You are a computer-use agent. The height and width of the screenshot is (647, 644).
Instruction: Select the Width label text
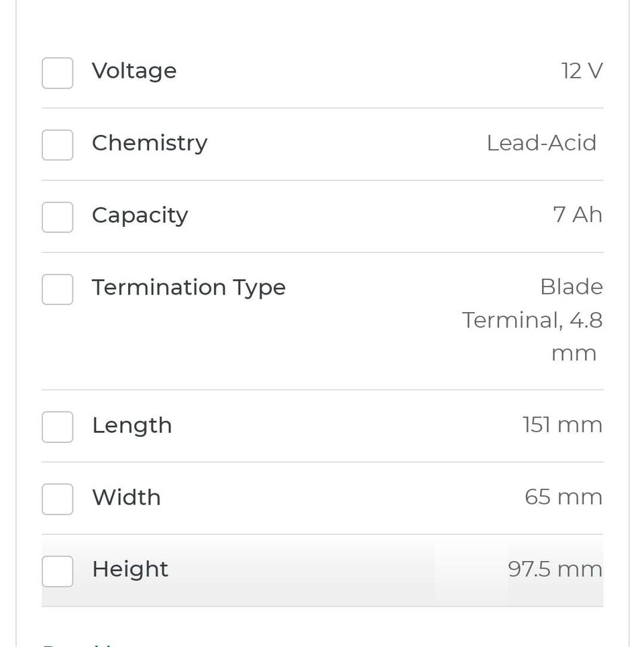tap(126, 497)
